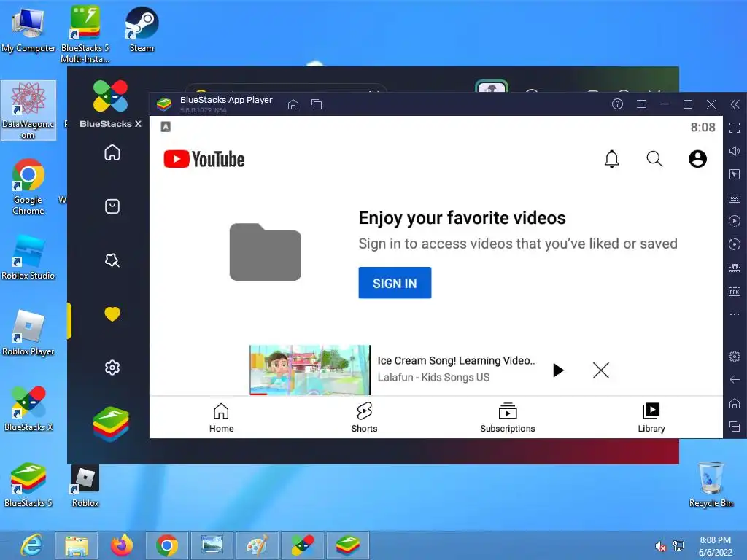
Task: Open BlueStacks App Player help icon
Action: pos(617,104)
